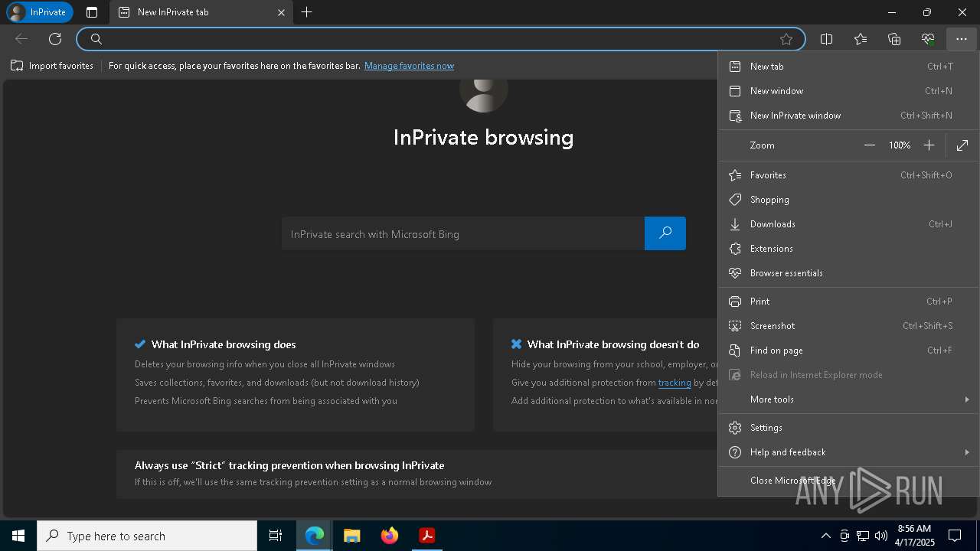Click 'Always use Strict tracking prevention' heading
Screen dimensions: 980x551
[289, 465]
